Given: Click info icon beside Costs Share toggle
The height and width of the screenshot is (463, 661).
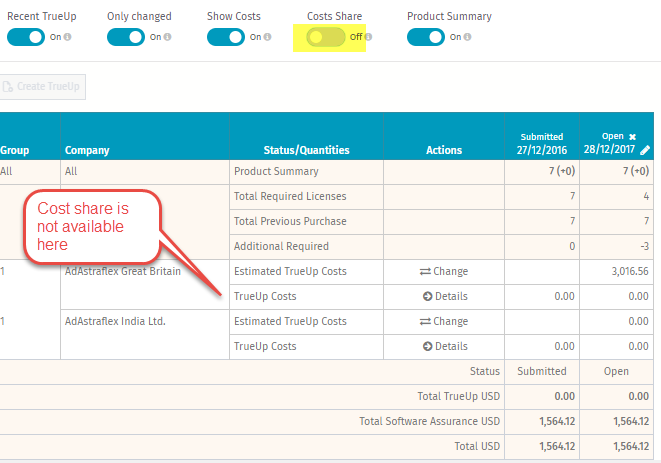Looking at the screenshot, I should tap(368, 37).
